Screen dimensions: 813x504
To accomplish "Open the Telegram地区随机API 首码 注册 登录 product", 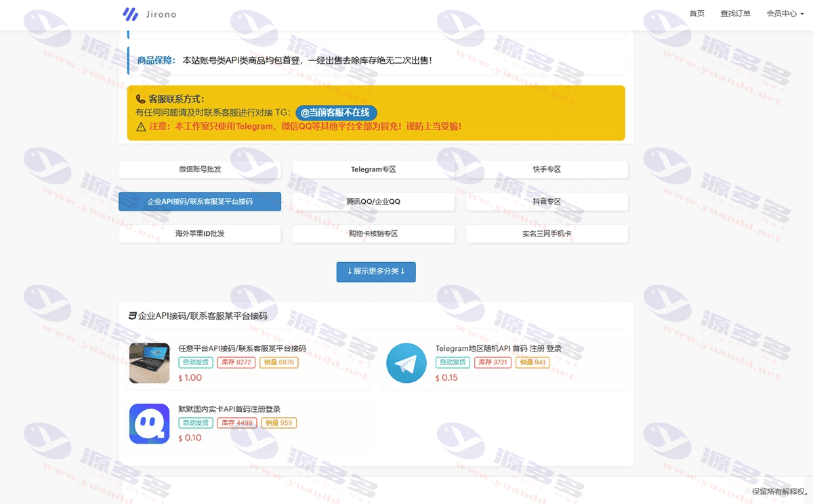I will pyautogui.click(x=499, y=348).
